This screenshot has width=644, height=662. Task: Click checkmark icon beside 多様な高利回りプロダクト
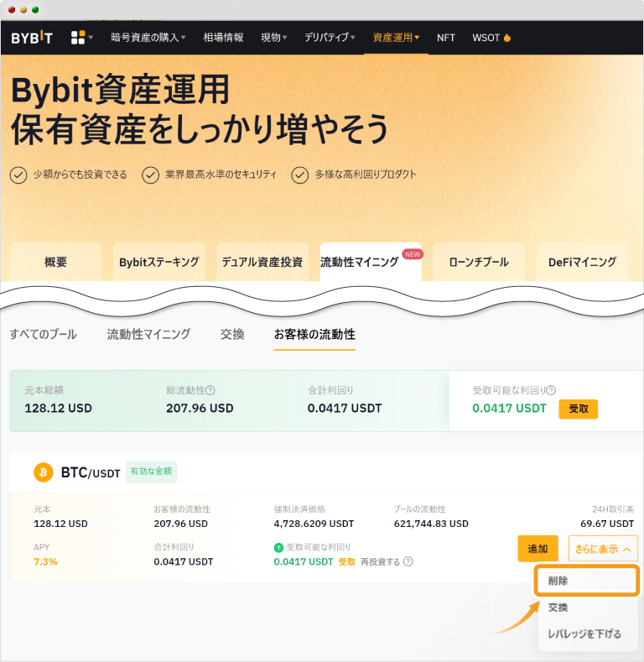pos(299,175)
